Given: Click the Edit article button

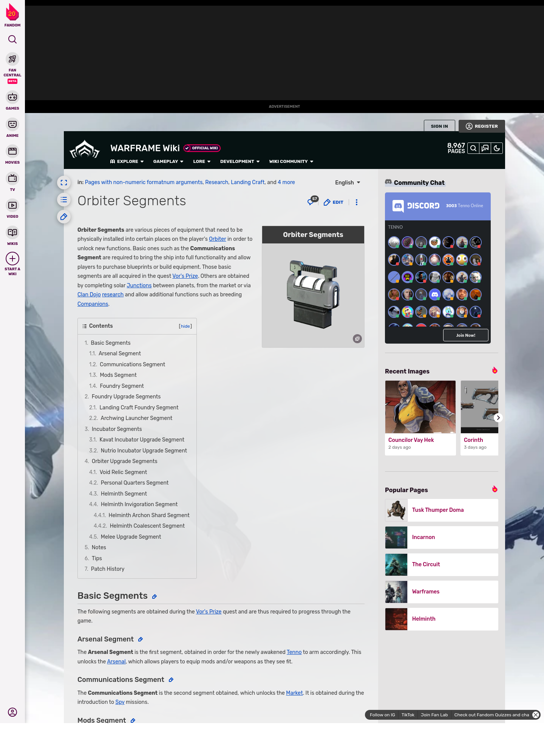Looking at the screenshot, I should (334, 202).
